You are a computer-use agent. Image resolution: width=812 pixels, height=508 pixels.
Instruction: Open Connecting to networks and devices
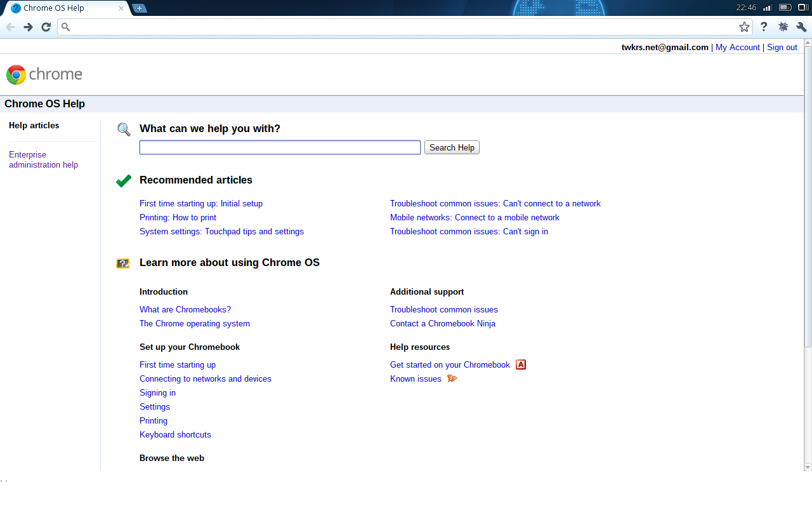[206, 378]
